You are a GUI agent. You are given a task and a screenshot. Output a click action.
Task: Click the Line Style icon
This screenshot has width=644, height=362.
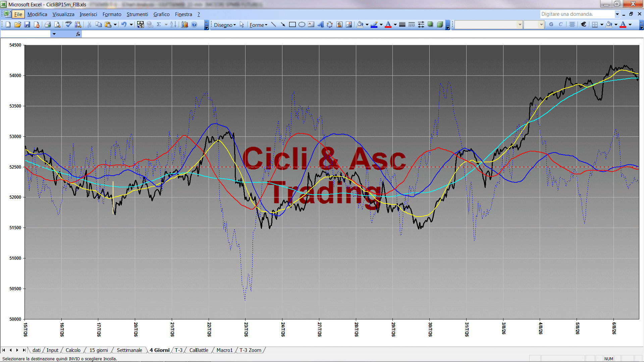[402, 24]
